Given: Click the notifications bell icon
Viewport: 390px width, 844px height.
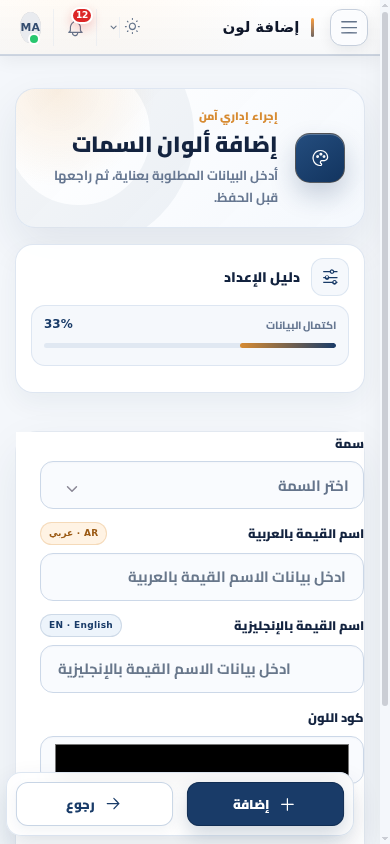Looking at the screenshot, I should click(x=76, y=28).
